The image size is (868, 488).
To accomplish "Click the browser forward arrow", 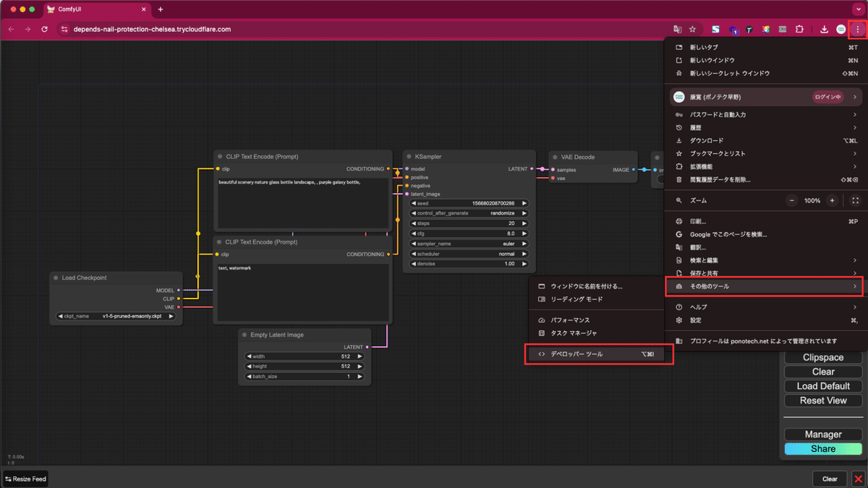I will pyautogui.click(x=27, y=30).
